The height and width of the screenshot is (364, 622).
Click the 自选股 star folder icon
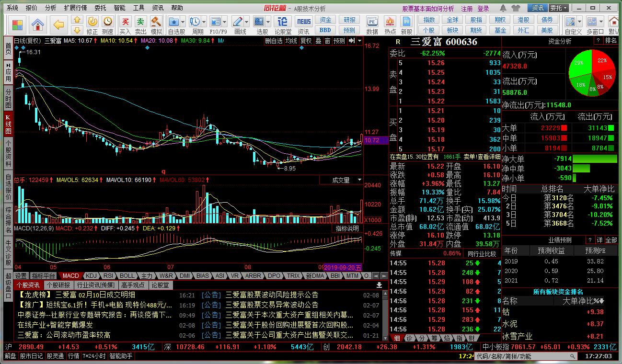[174, 22]
